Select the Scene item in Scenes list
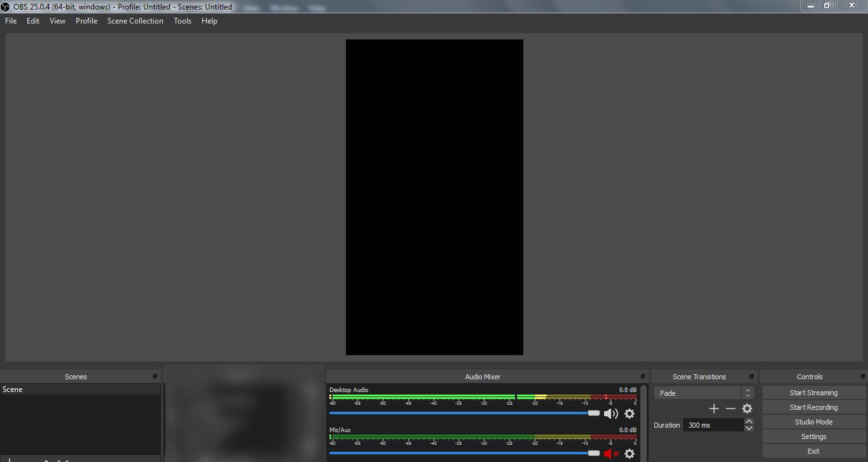This screenshot has width=868, height=462. tap(13, 389)
